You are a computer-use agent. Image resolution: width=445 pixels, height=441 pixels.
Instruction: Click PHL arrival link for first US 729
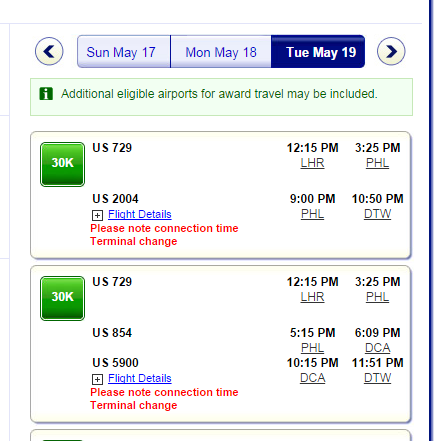(x=377, y=163)
